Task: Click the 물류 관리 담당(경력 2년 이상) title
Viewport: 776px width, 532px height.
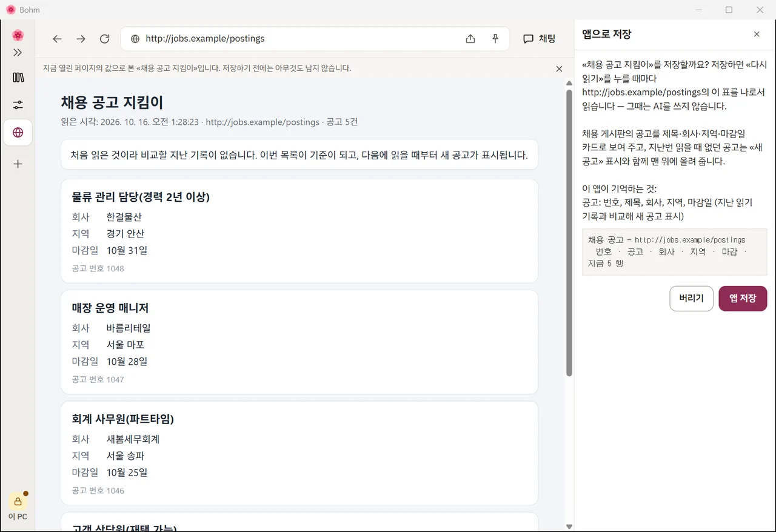Action: (141, 197)
